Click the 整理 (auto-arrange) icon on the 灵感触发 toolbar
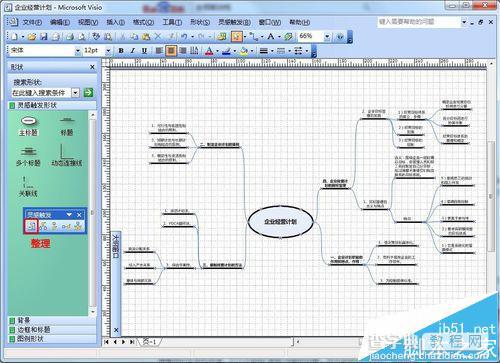Screen dimensions: 500x363 coord(31,226)
